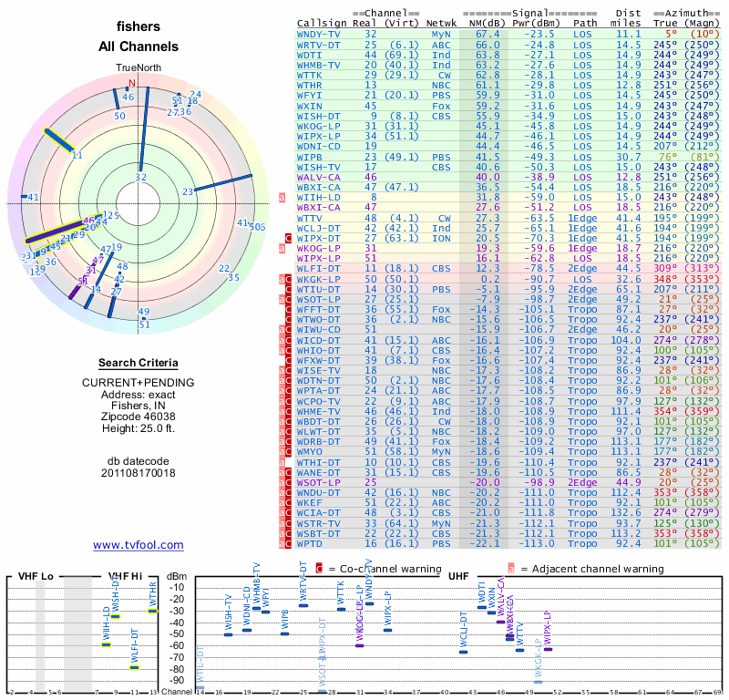The height and width of the screenshot is (700, 729).
Task: Click the pink a adjacent-channel legend icon
Action: 511,569
